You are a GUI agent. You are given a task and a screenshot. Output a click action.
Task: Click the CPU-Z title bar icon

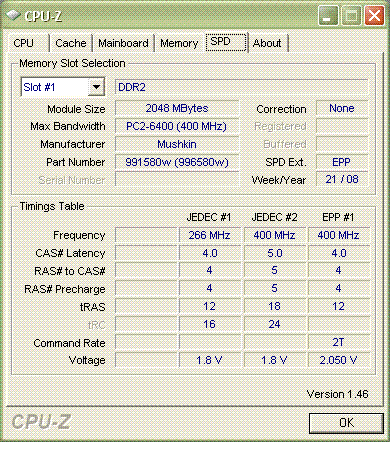pyautogui.click(x=13, y=15)
